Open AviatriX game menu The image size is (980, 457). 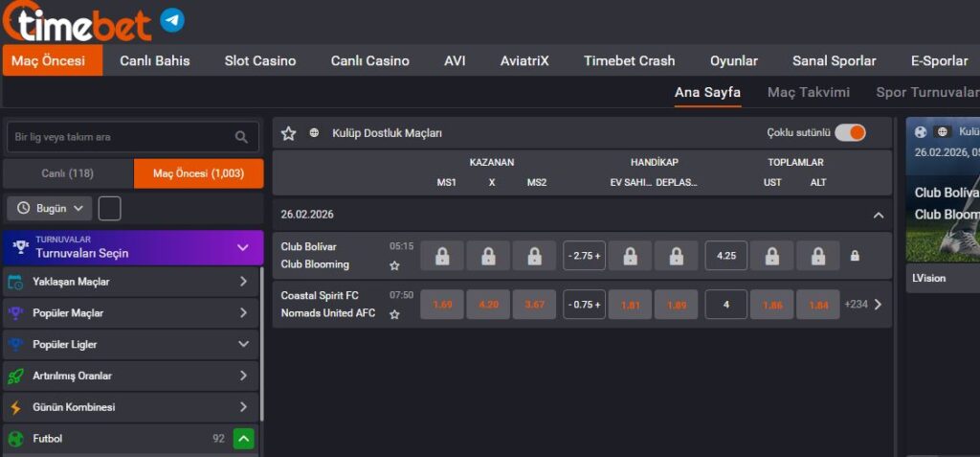[524, 60]
